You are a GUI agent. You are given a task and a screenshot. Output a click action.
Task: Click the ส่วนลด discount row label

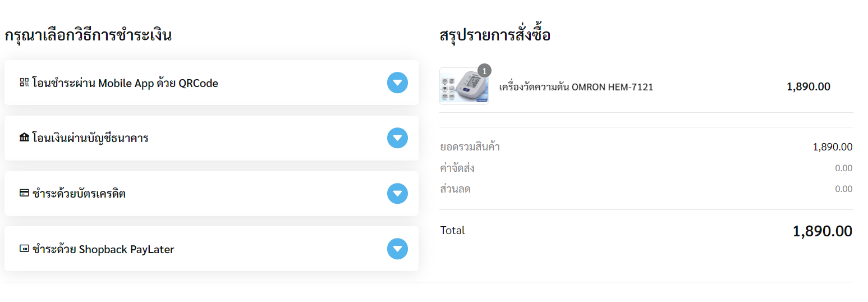click(456, 189)
